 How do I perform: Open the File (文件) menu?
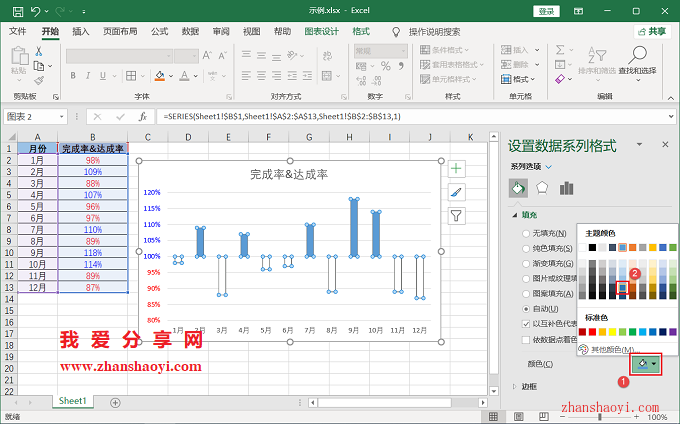pos(18,32)
